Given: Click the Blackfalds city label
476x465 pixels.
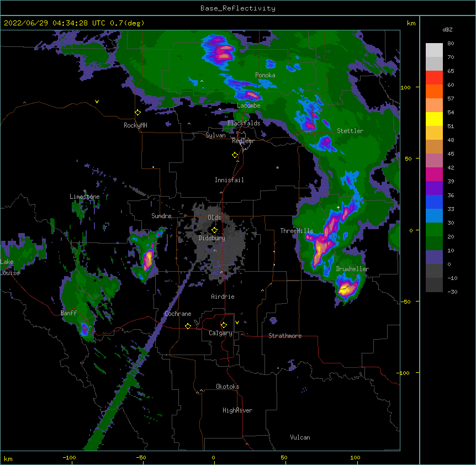Looking at the screenshot, I should coord(244,123).
